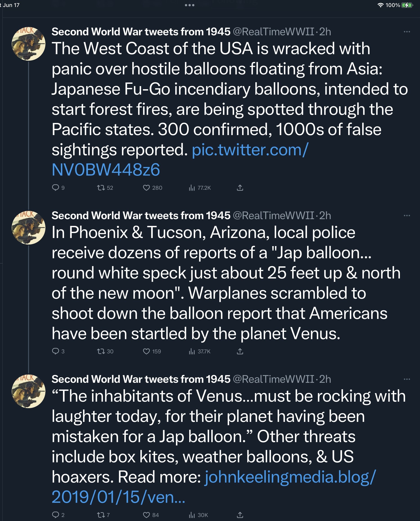Like the inhabitants of Venus tweet

coord(146,515)
